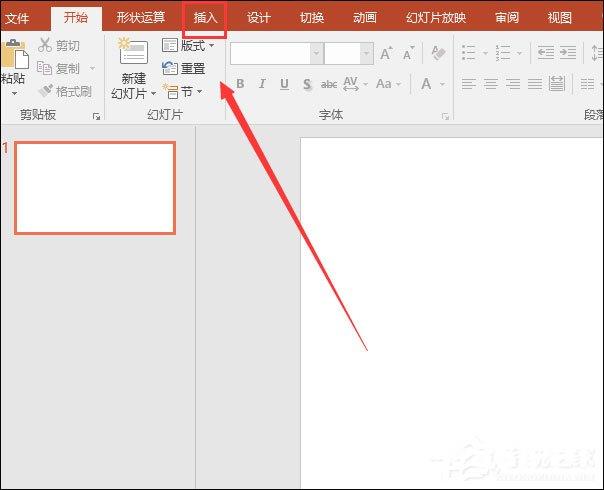Click the increase font size icon
This screenshot has width=604, height=490.
click(386, 53)
